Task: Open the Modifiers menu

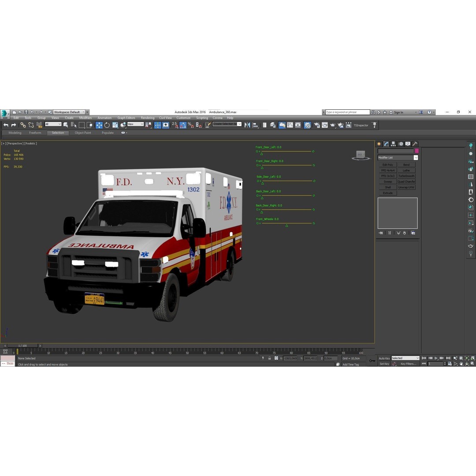Action: pyautogui.click(x=86, y=118)
